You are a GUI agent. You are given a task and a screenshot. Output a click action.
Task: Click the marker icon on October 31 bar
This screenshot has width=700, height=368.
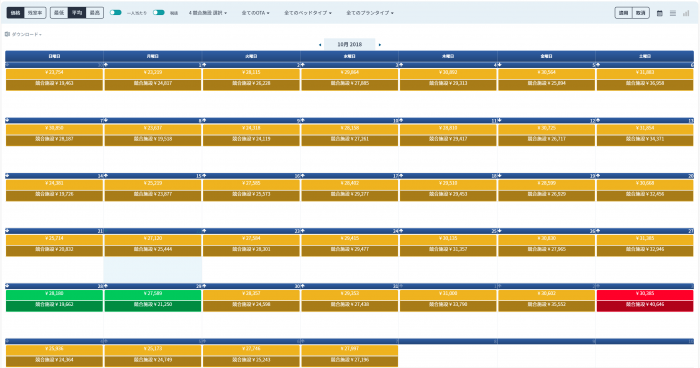point(303,286)
